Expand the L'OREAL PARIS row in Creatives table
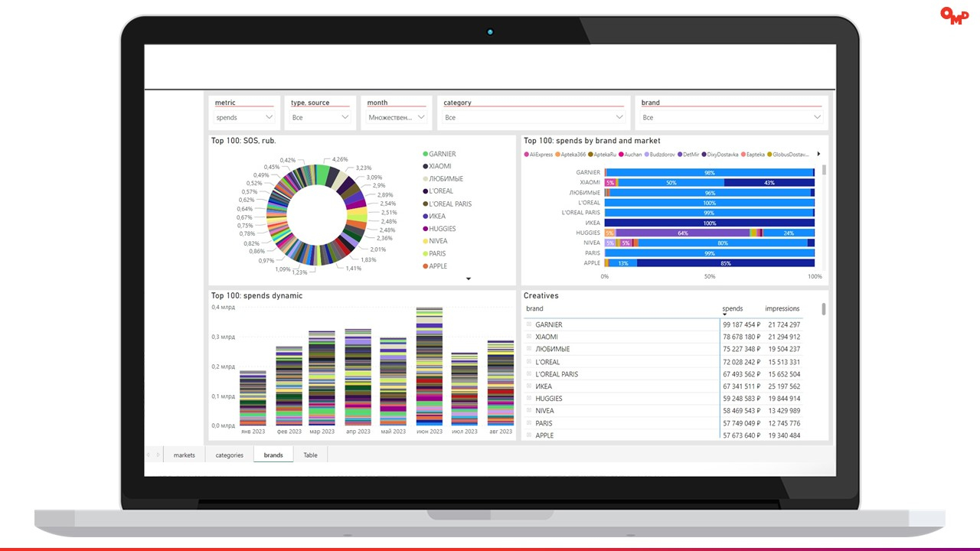 pos(528,374)
